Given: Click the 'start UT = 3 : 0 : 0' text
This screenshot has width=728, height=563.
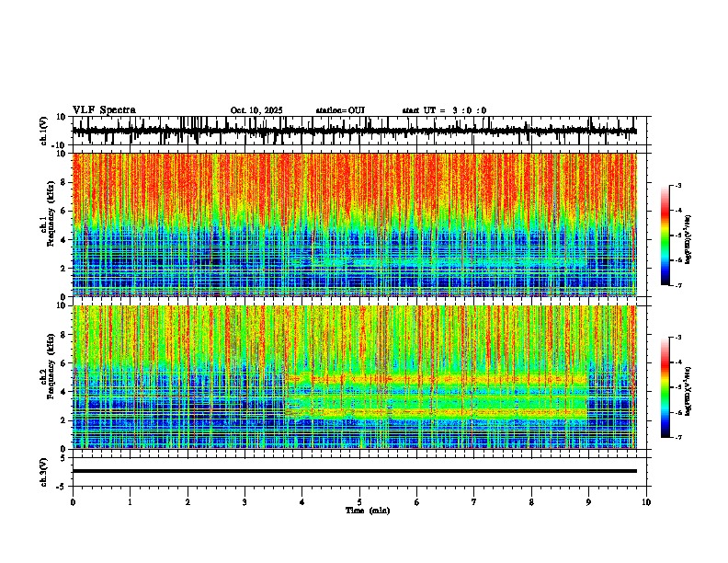Looking at the screenshot, I should (444, 110).
